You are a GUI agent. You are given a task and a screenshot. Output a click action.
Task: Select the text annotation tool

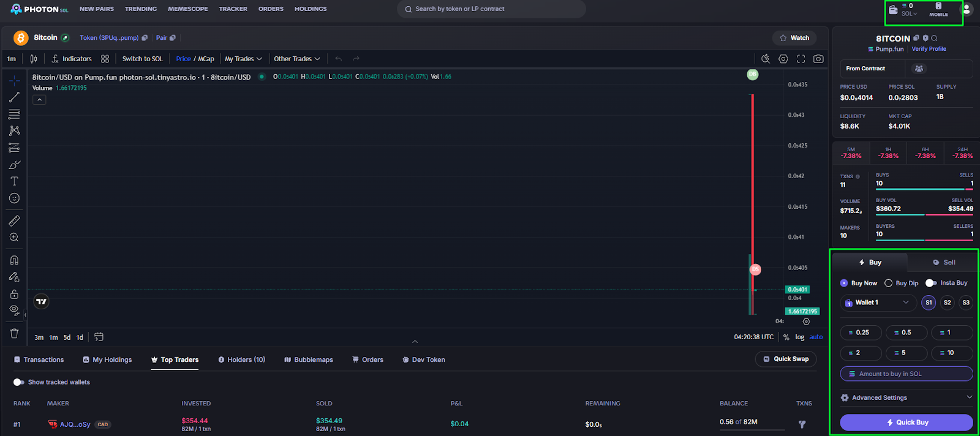(x=14, y=181)
